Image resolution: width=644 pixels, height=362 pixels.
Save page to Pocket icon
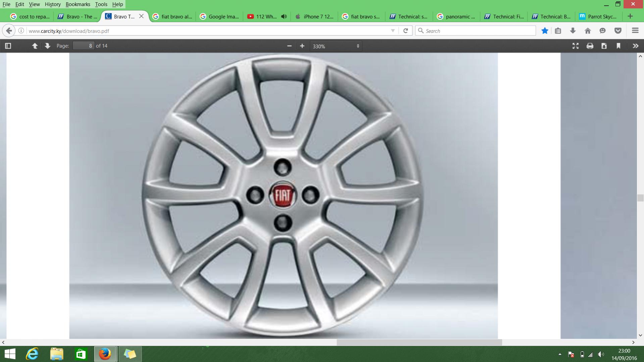(x=618, y=31)
